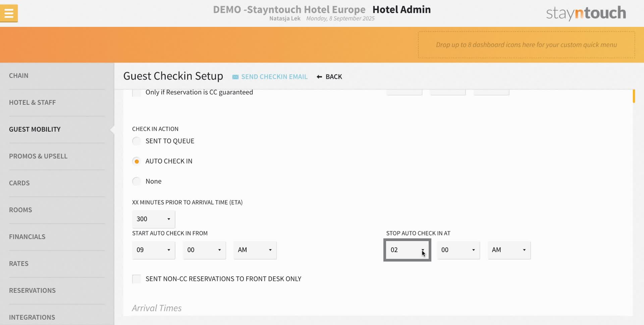Viewport: 644px width, 325px height.
Task: Select the SENT TO QUEUE radio button
Action: coord(136,141)
